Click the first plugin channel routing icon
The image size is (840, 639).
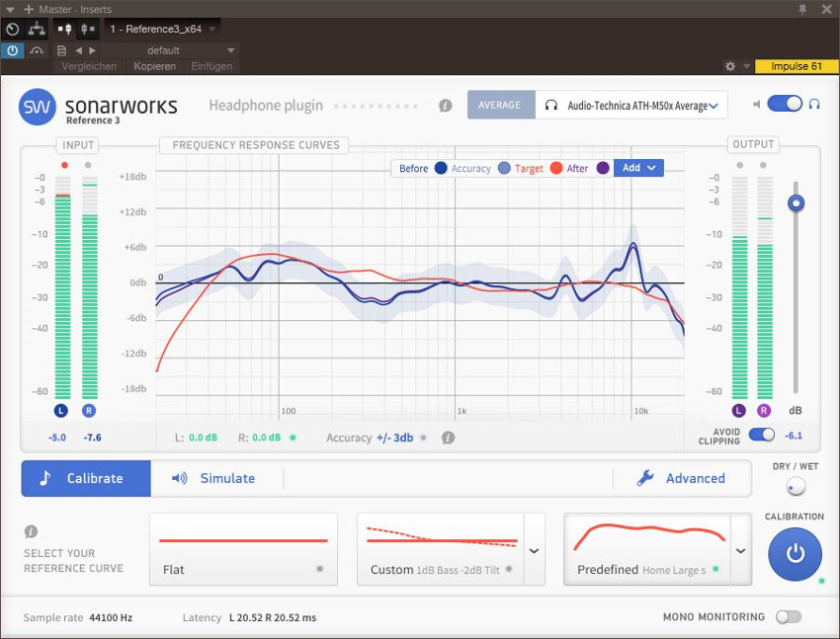click(65, 29)
